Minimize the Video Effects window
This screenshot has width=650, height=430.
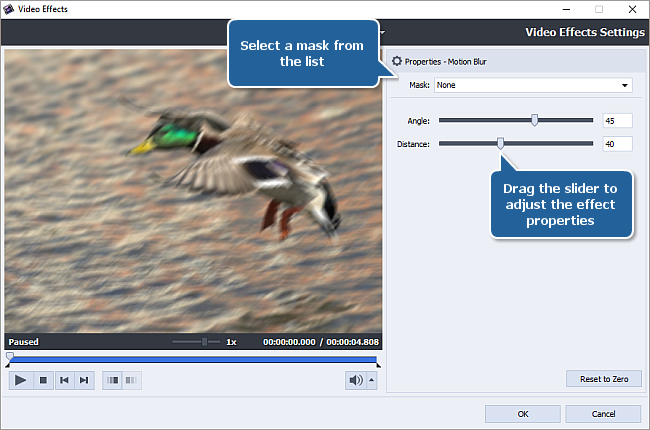pyautogui.click(x=566, y=9)
